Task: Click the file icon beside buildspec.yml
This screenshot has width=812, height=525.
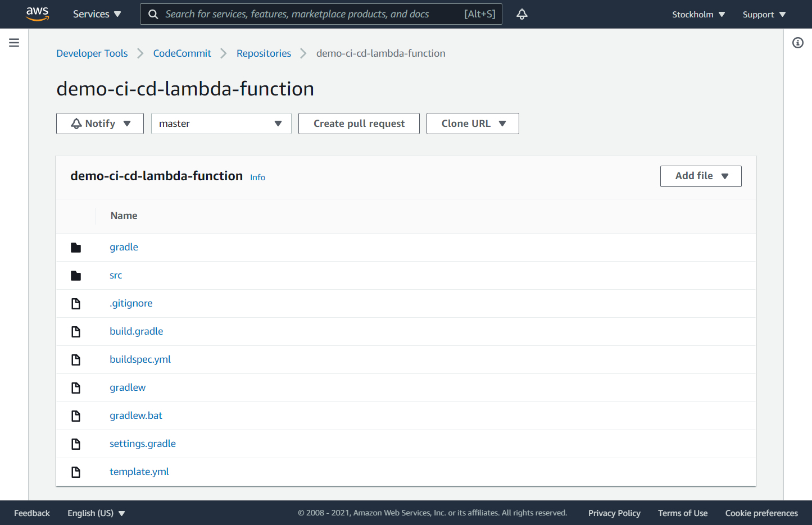Action: click(76, 360)
